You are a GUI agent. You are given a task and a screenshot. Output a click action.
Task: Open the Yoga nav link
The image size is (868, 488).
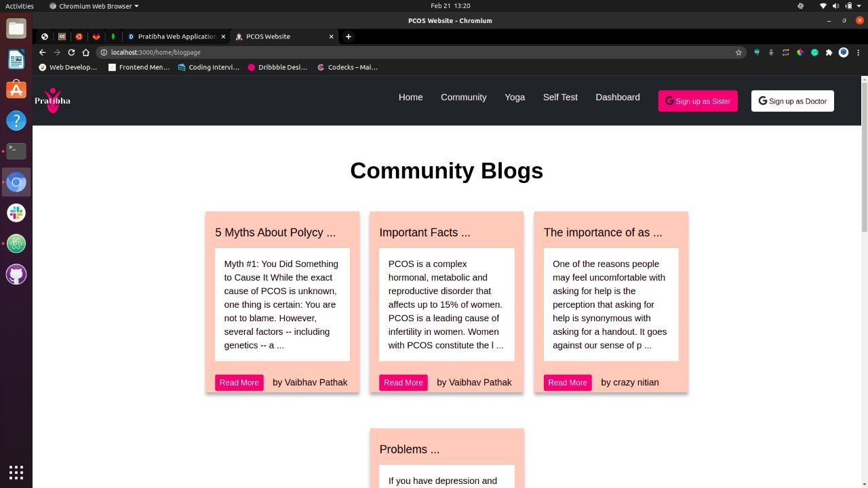(x=515, y=97)
